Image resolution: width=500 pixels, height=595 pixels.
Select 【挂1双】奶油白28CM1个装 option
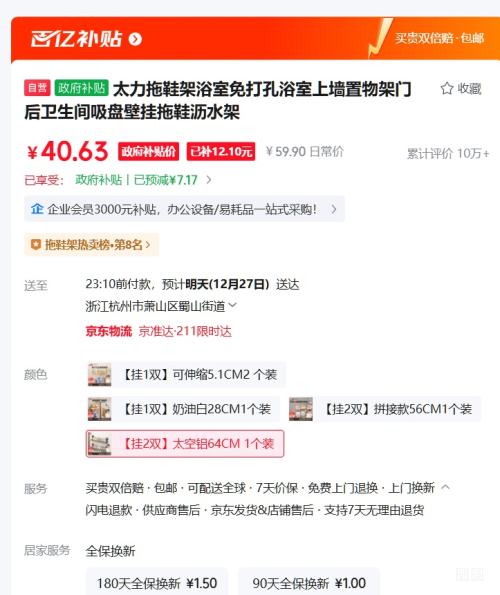183,409
